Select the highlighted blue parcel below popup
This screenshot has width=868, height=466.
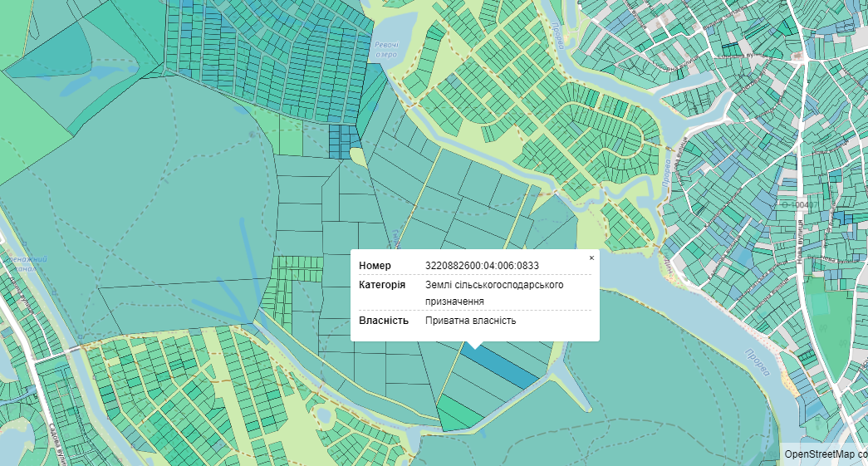503,367
